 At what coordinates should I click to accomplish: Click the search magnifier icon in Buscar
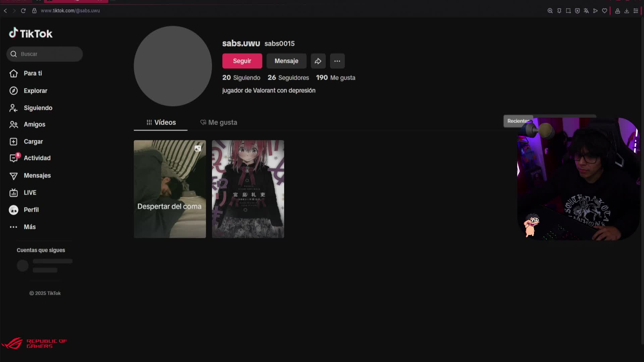[13, 54]
